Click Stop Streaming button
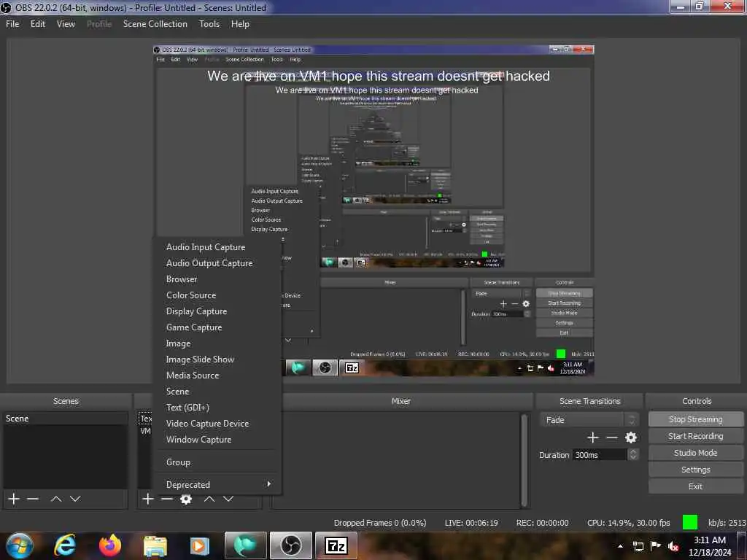This screenshot has height=560, width=747. pyautogui.click(x=695, y=419)
